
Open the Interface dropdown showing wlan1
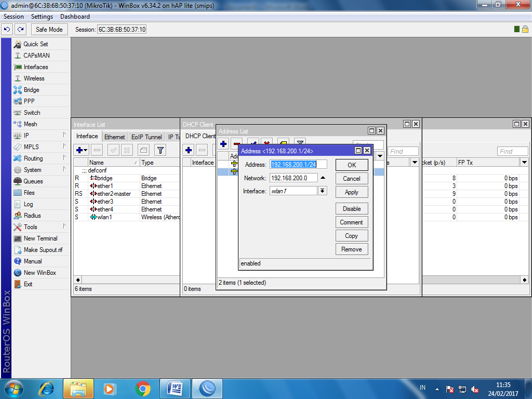[322, 191]
